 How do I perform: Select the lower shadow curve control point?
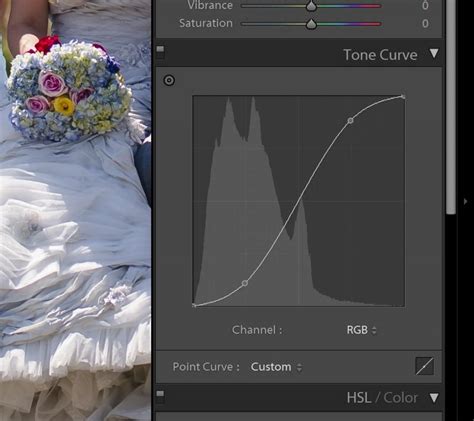point(245,283)
